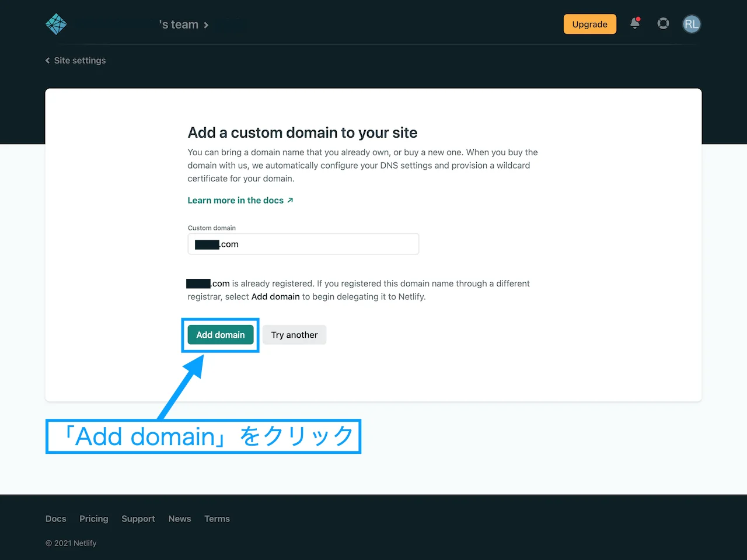Click the external-link arrow after the docs link

click(x=290, y=199)
